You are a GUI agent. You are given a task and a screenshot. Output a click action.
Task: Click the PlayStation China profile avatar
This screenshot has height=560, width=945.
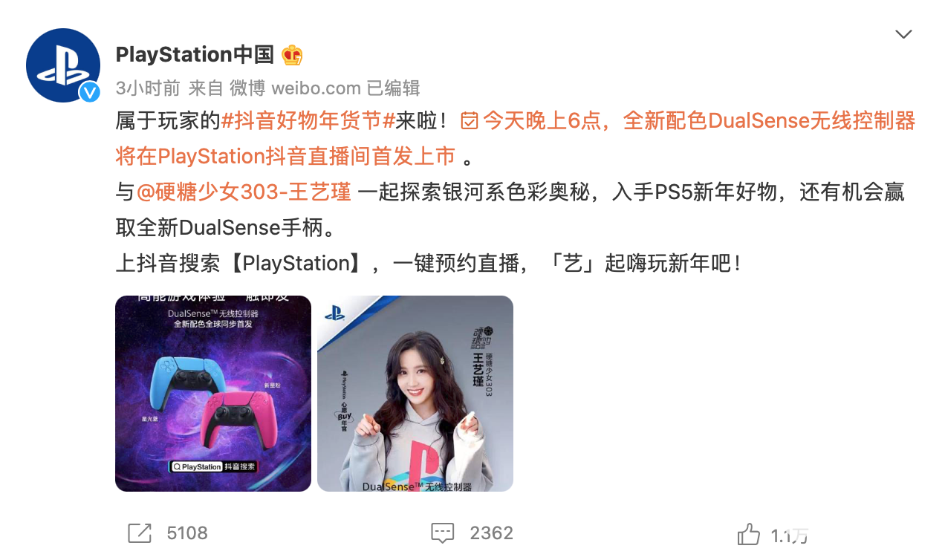tap(63, 65)
